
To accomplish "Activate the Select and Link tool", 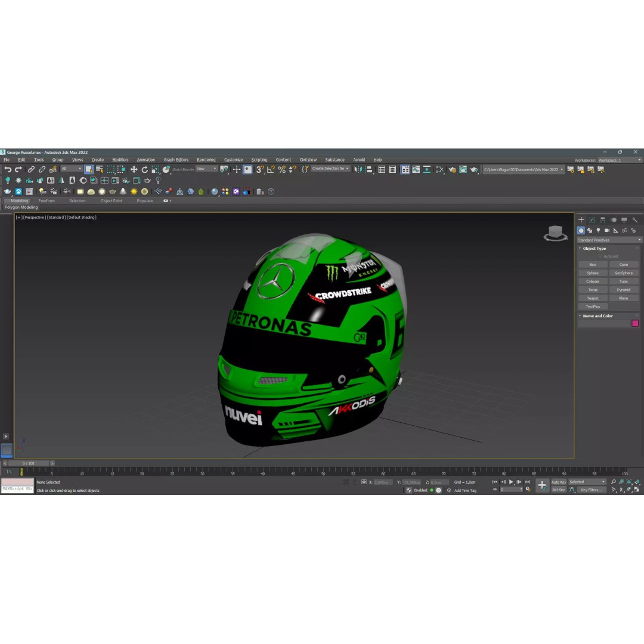I will pyautogui.click(x=31, y=169).
